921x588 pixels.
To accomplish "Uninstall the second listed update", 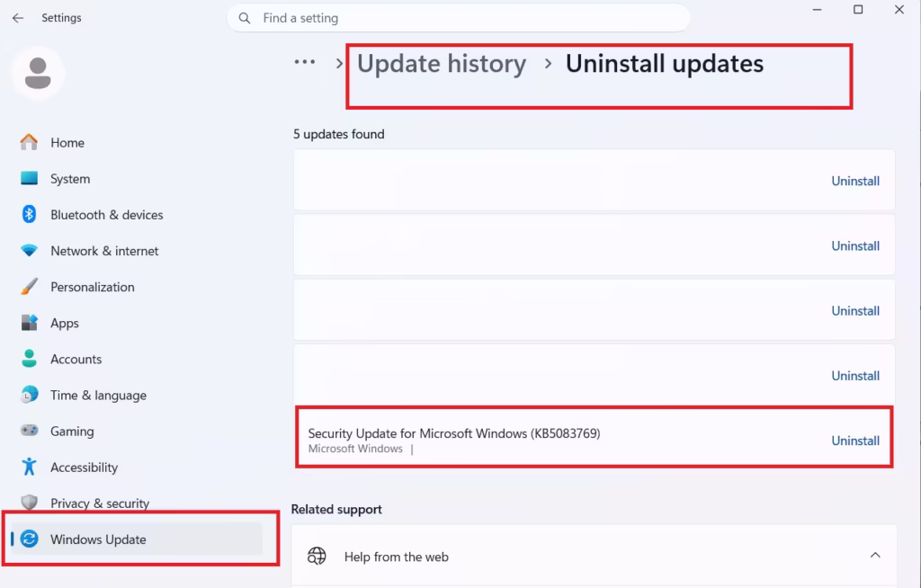I will (855, 245).
